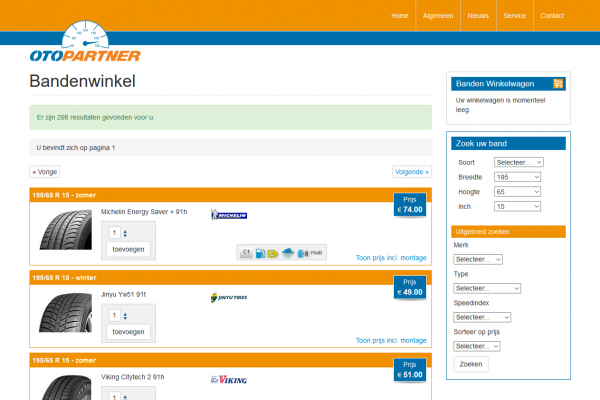Open the Michelin Energy Saver tyre image
Screen dimensions: 600x400
tap(65, 230)
